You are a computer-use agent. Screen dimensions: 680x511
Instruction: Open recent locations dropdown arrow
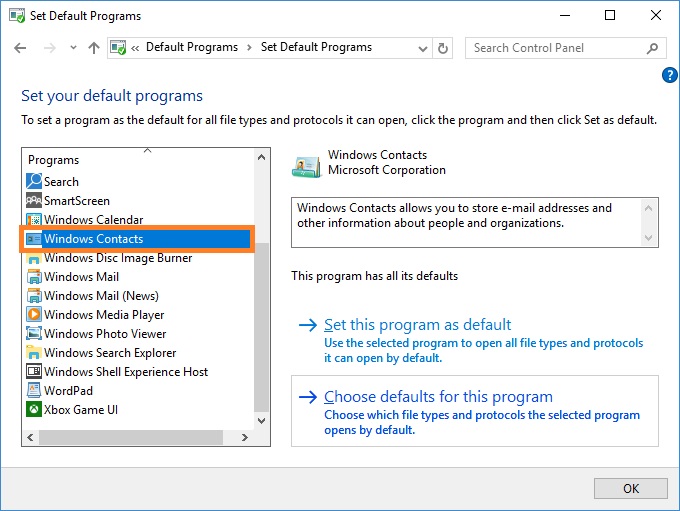pos(73,48)
